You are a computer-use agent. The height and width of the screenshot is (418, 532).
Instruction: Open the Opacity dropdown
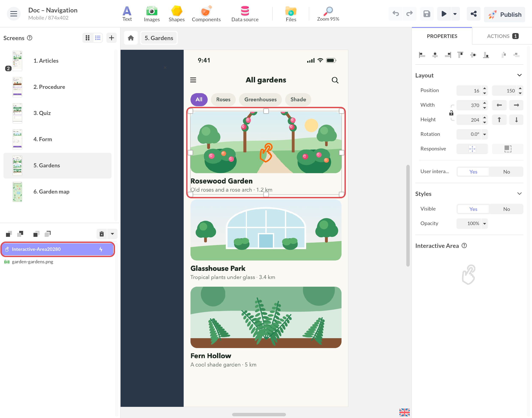pos(484,224)
